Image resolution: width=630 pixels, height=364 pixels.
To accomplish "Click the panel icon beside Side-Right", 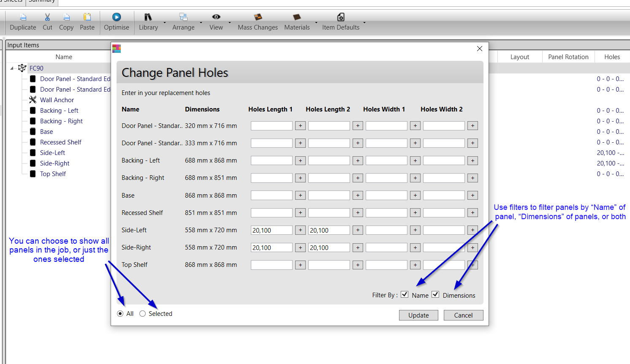I will [33, 163].
